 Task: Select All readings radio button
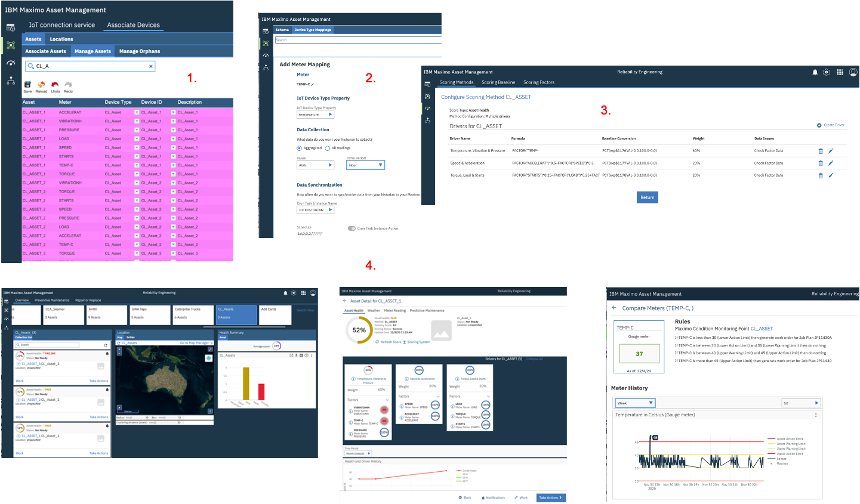tap(328, 148)
